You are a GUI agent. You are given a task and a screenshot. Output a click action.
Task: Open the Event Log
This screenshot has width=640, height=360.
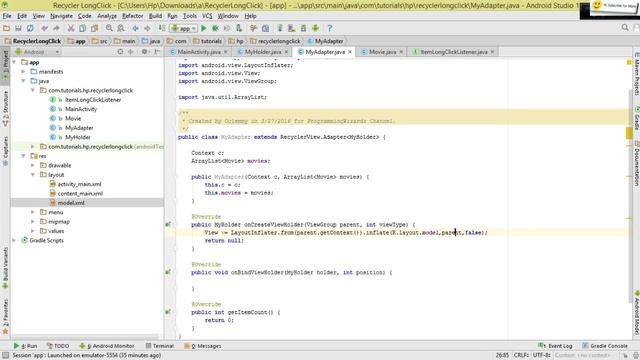(x=555, y=346)
